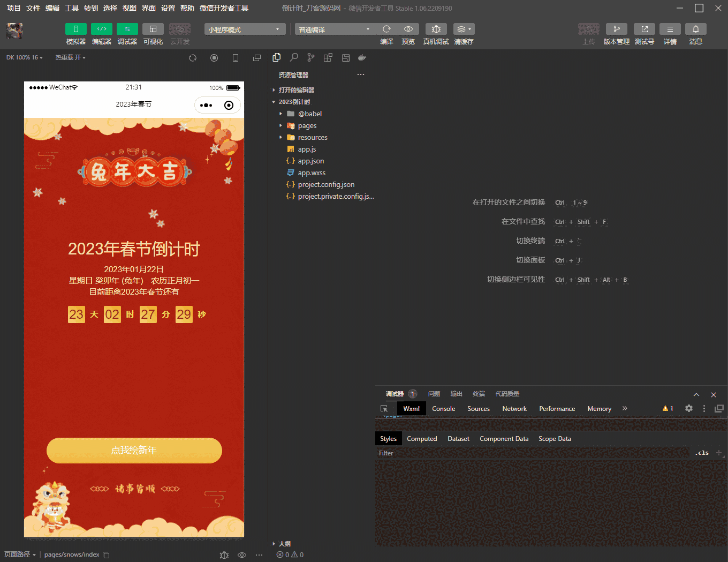Open the 工具 menu in menu bar
The height and width of the screenshot is (562, 728).
coord(72,8)
